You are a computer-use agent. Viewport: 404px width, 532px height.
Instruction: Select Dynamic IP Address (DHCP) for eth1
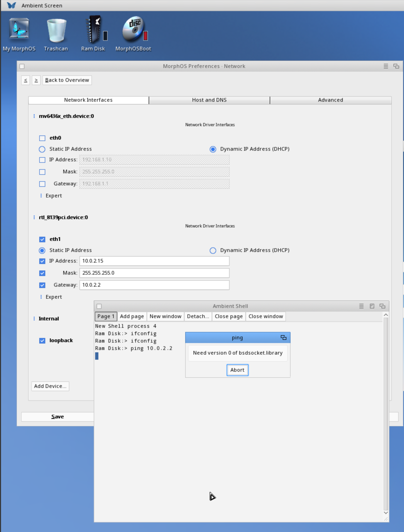point(213,250)
